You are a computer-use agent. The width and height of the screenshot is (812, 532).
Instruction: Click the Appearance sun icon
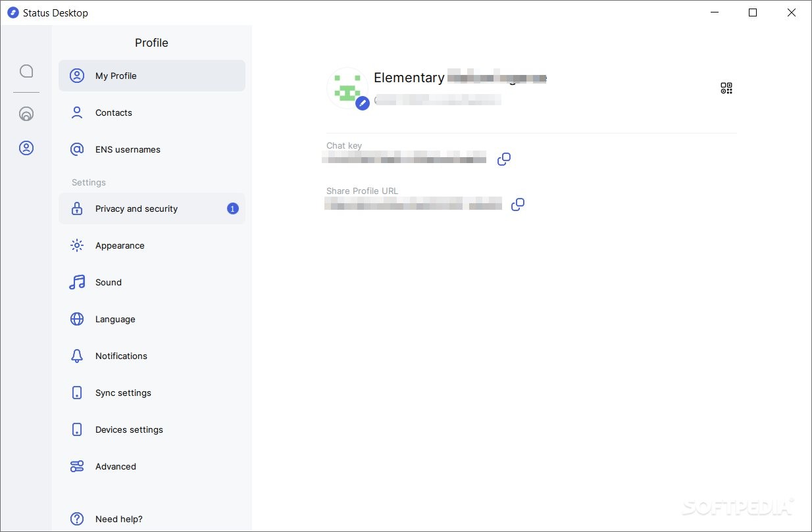77,245
